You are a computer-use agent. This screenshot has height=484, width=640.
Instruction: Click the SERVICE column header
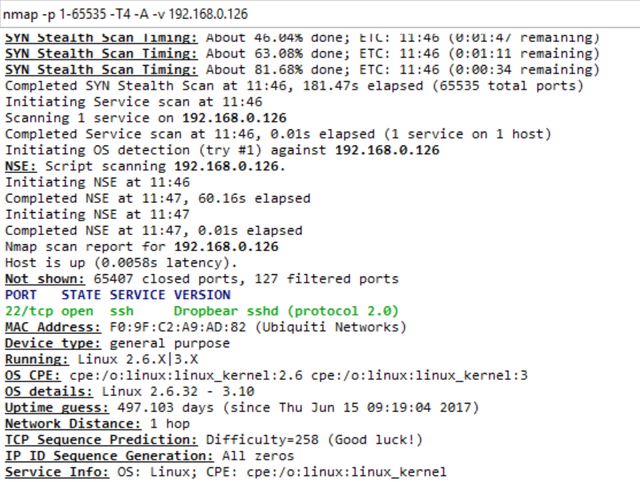coord(139,295)
